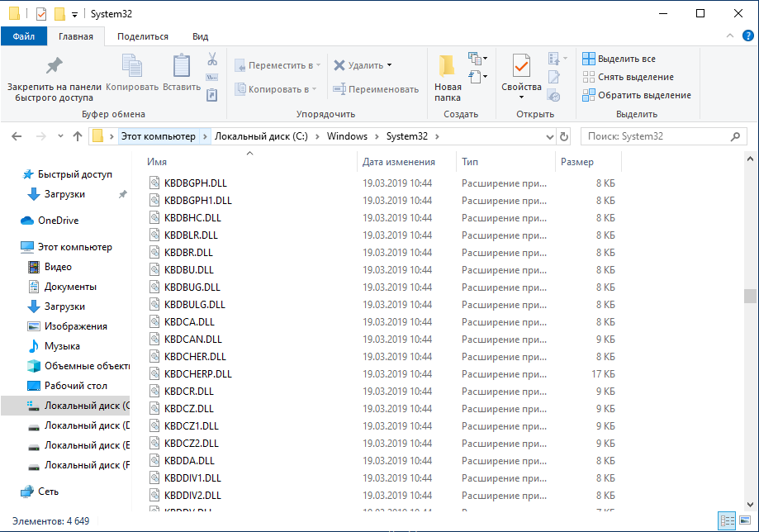Collapse the ribbon with the chevron

pyautogui.click(x=729, y=36)
